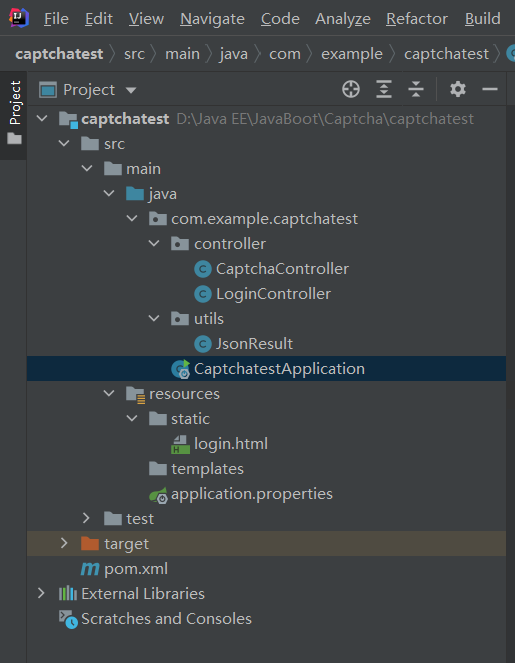Click the main breadcrumb

point(182,54)
